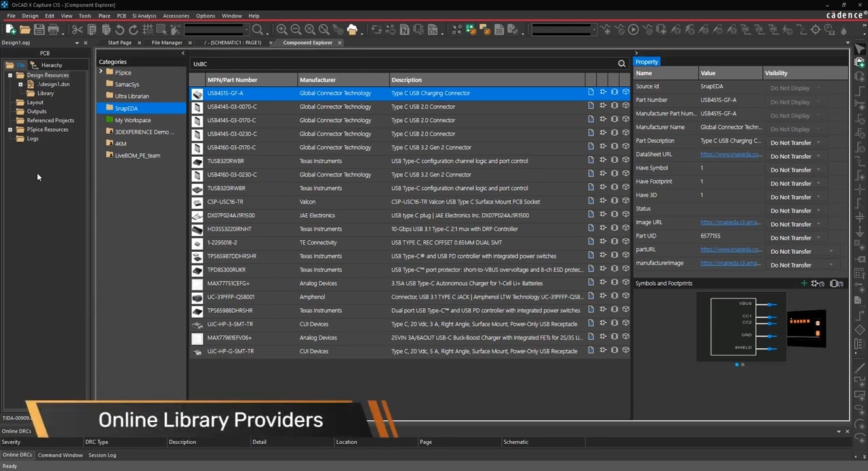Image resolution: width=868 pixels, height=471 pixels.
Task: Open datasheet icon for USB4515-GF-A row
Action: (591, 93)
